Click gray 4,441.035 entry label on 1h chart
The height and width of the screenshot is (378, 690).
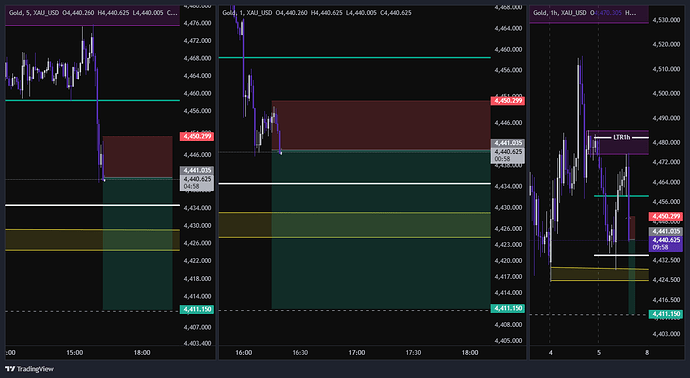coord(666,231)
